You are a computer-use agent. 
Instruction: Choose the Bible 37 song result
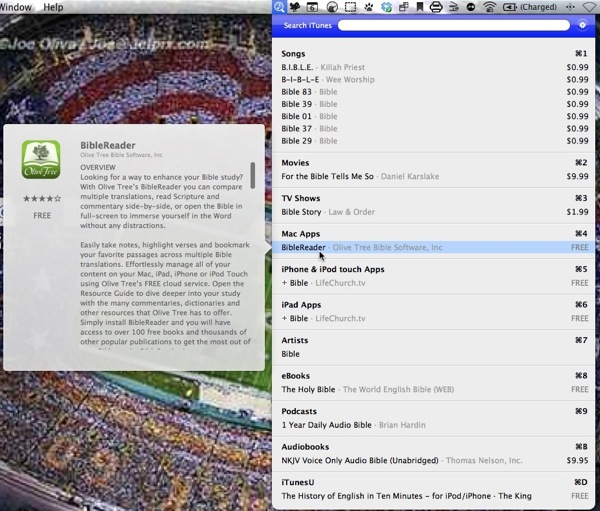coord(434,129)
